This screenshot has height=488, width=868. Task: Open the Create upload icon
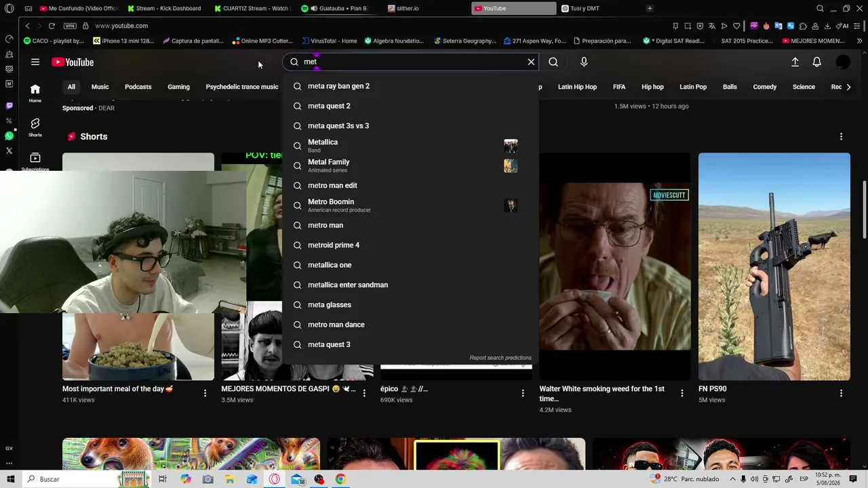(795, 62)
